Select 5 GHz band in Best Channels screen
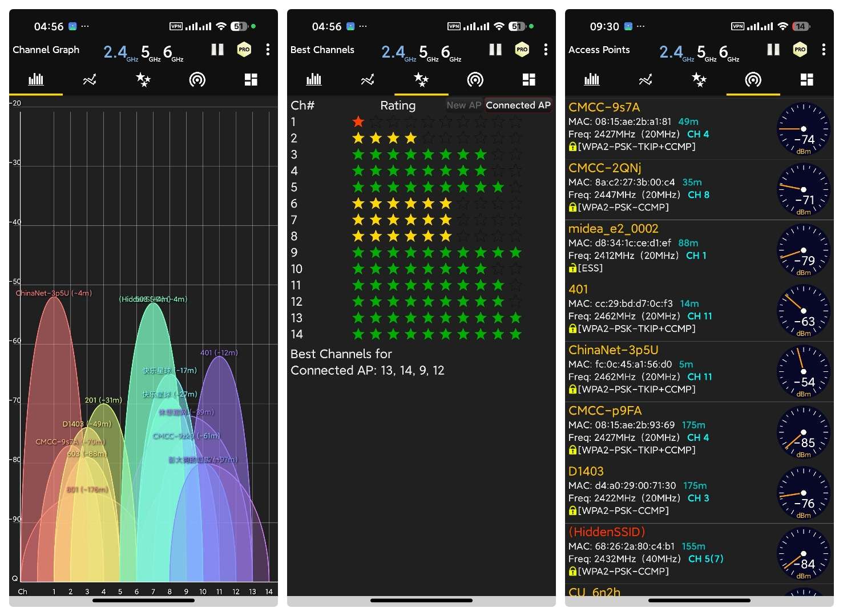This screenshot has height=616, width=843. click(428, 52)
